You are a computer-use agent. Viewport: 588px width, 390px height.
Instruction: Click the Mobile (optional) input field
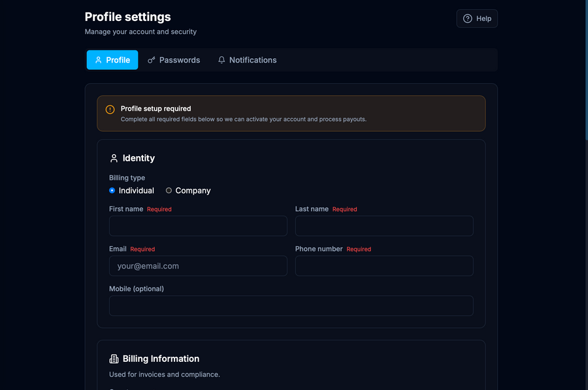(x=291, y=306)
